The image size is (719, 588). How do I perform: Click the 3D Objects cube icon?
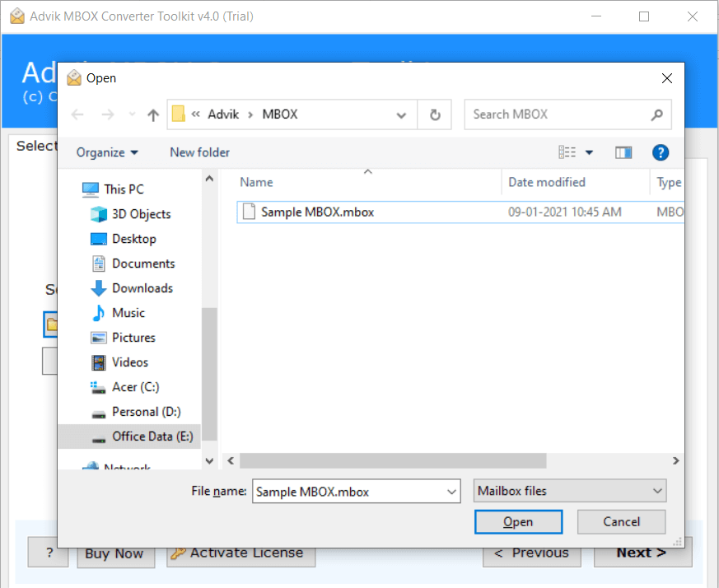coord(99,214)
